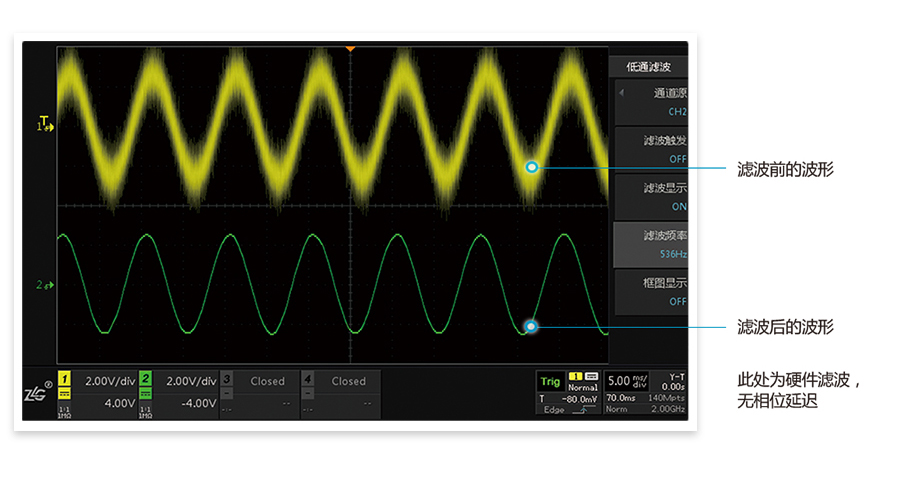The width and height of the screenshot is (900, 480).
Task: Click channel 1 ground-level marker on waveform edge
Action: [45, 125]
